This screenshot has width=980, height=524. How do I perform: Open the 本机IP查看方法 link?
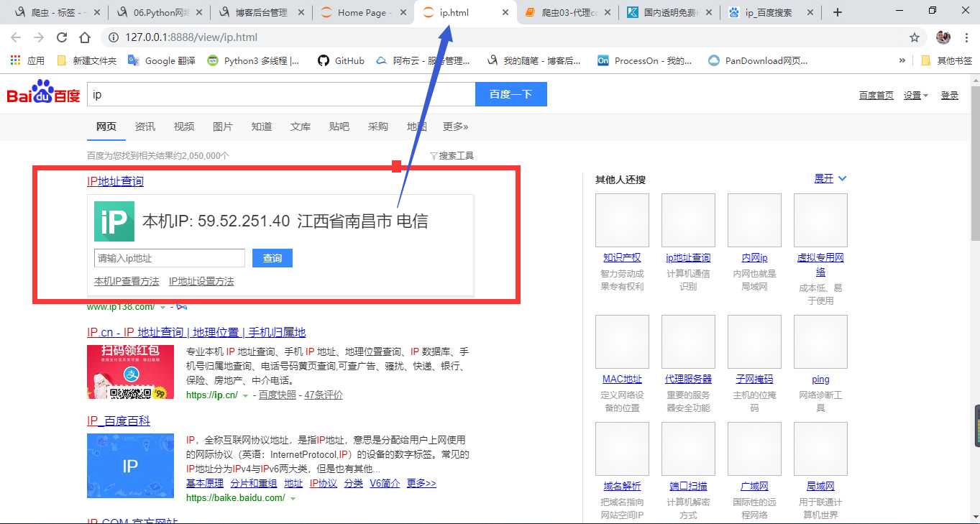[127, 281]
